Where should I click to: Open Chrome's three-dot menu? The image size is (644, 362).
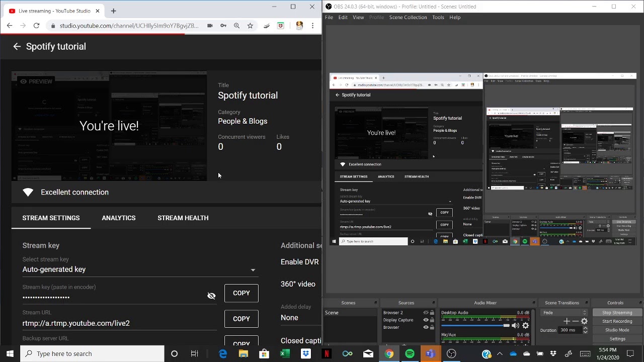click(x=312, y=26)
